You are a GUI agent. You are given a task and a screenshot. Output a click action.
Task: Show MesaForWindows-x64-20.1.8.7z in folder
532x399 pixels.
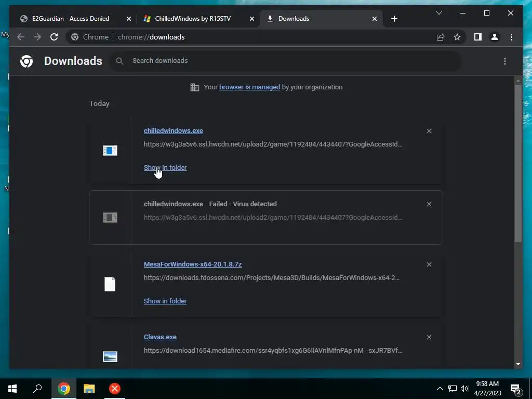point(165,301)
